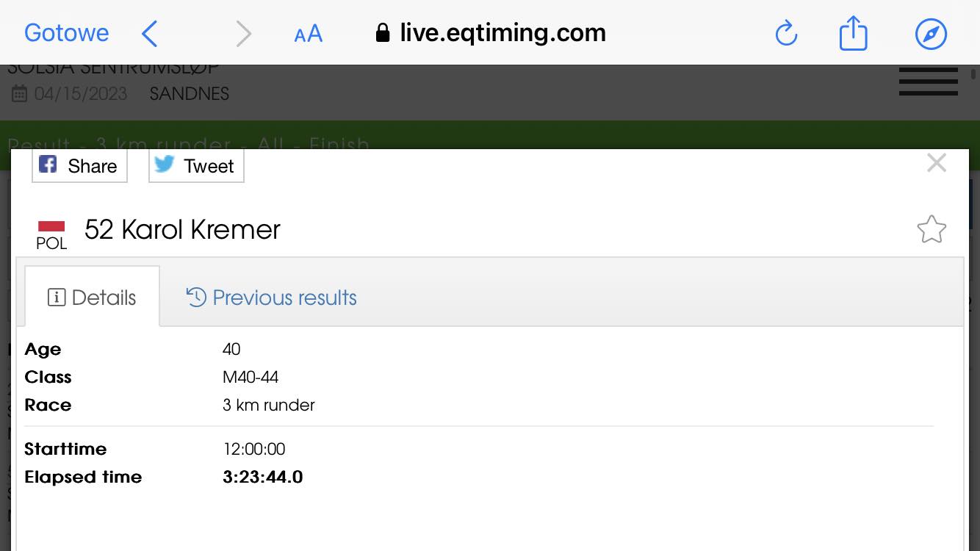Select the 52 Karol Kremer name heading
This screenshot has height=551, width=980.
182,230
